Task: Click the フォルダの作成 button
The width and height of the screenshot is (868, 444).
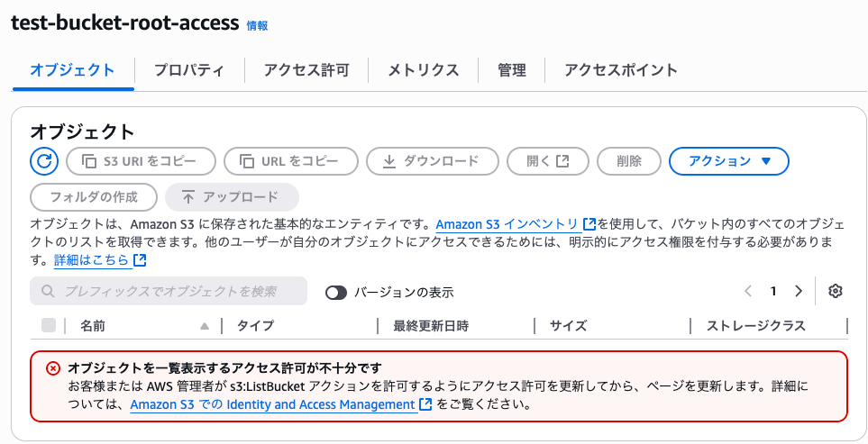Action: [x=94, y=197]
